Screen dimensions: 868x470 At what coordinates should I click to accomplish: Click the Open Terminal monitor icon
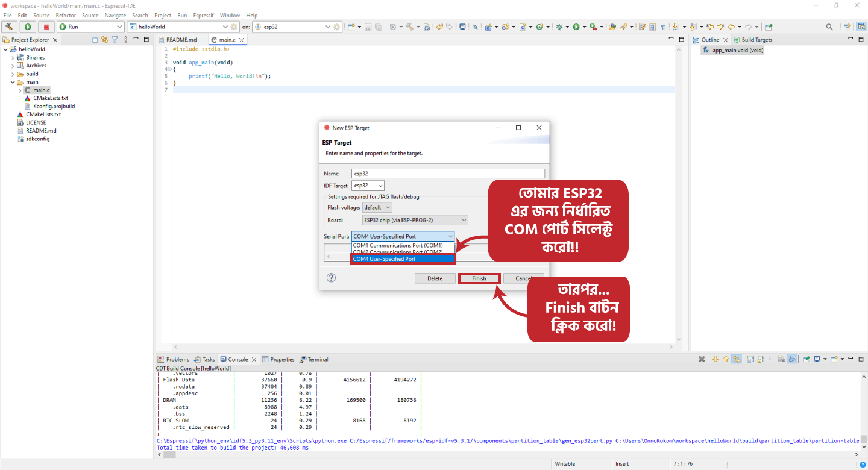pyautogui.click(x=462, y=27)
